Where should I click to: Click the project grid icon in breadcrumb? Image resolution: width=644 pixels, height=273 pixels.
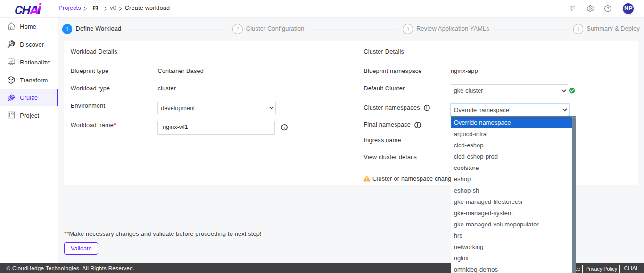click(x=95, y=8)
